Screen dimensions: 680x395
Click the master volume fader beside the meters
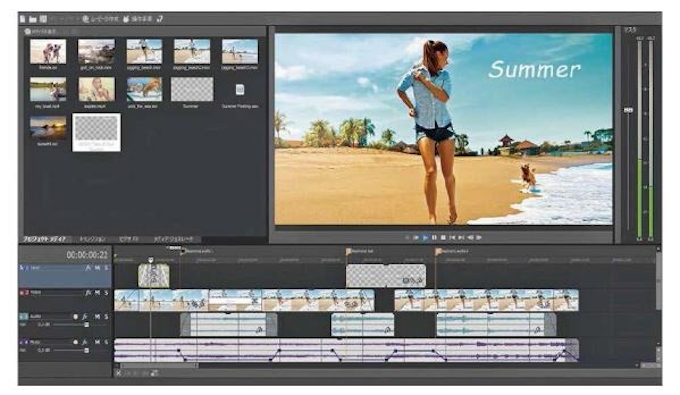pyautogui.click(x=628, y=110)
